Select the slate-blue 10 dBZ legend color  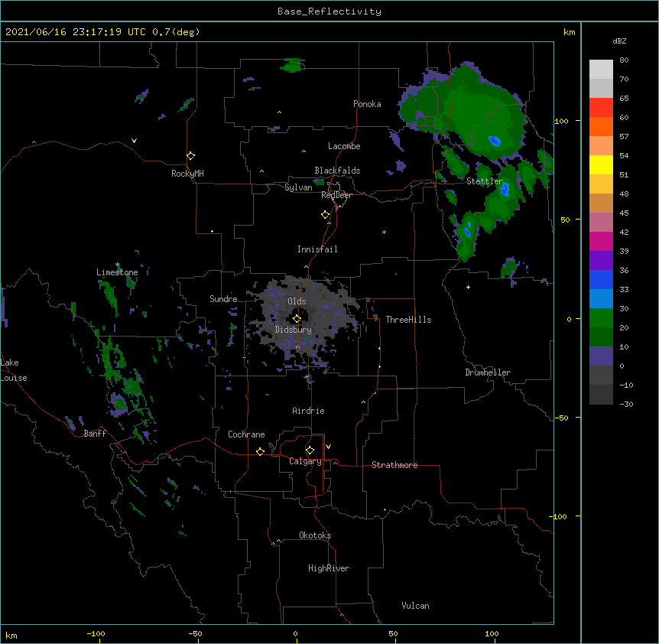click(601, 356)
